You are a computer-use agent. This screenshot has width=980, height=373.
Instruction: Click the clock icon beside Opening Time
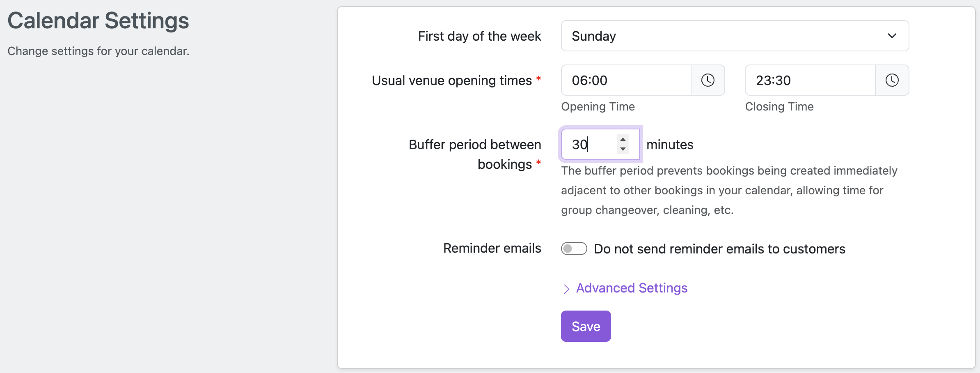(708, 80)
